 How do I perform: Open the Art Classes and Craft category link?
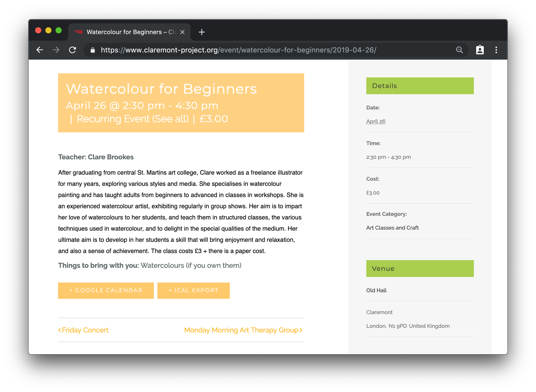coord(392,228)
